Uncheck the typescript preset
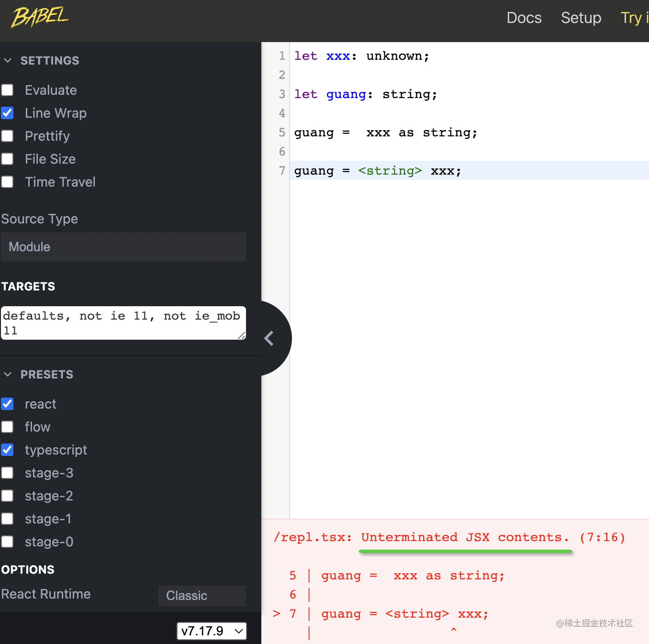649x644 pixels. click(8, 450)
